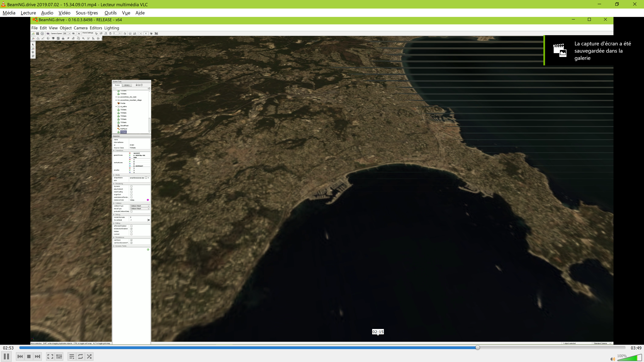This screenshot has height=362, width=644.
Task: Open Standard Camera dropdown in status bar
Action: click(602, 343)
